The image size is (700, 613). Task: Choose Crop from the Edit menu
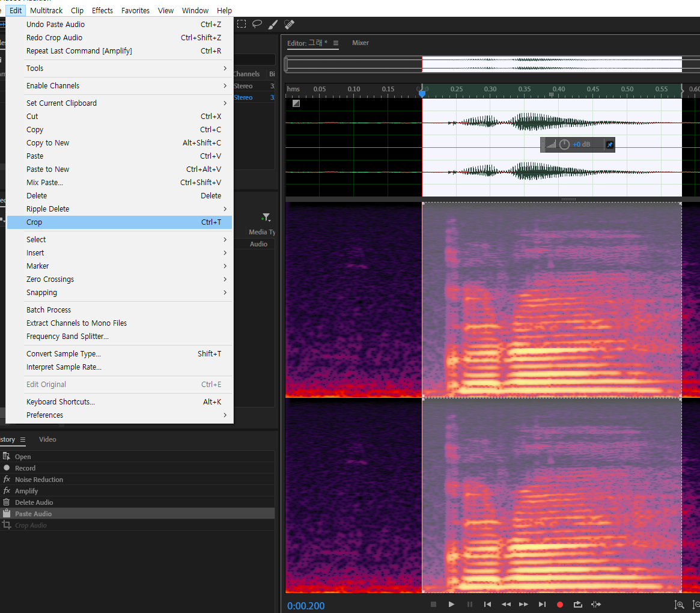120,222
